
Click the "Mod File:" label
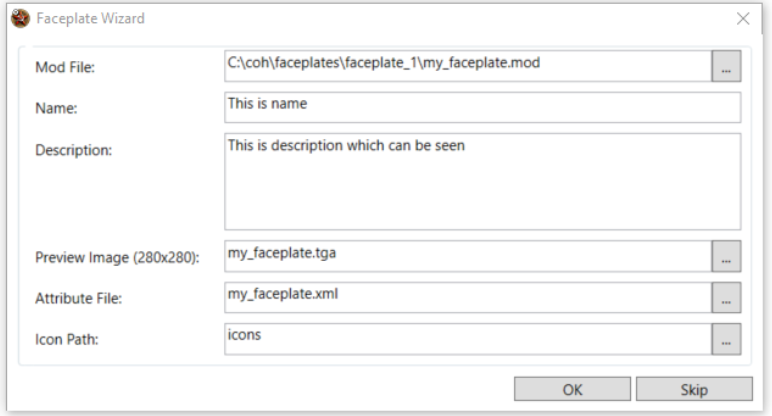63,67
